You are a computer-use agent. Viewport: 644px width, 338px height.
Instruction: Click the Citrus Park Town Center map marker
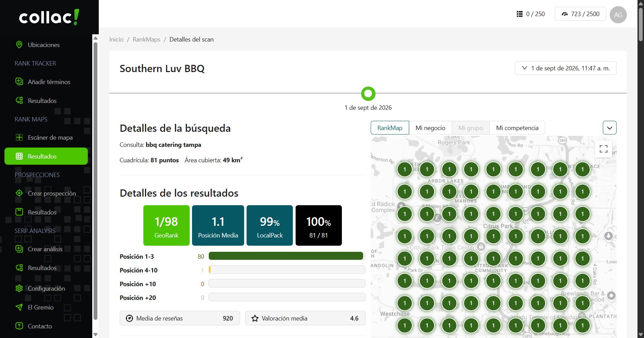pos(481,246)
